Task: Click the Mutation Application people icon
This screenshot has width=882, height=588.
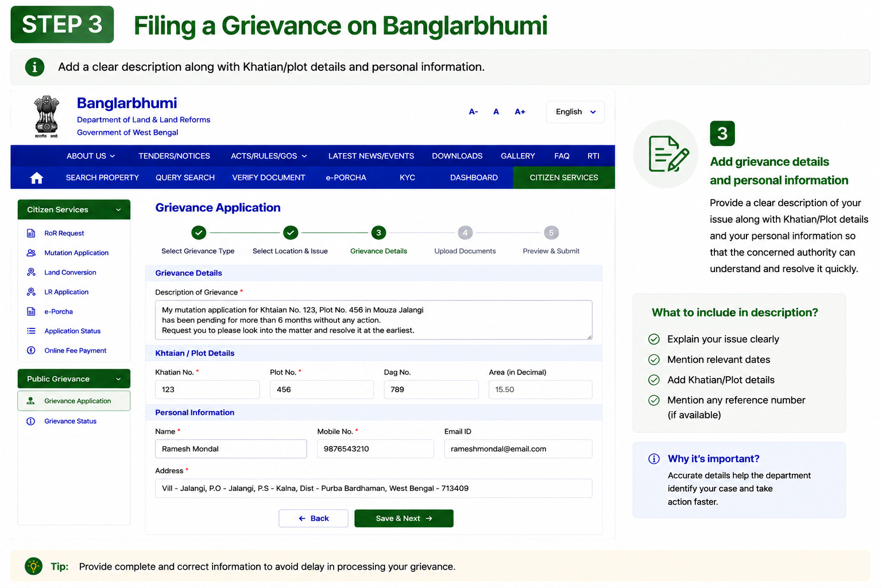Action: coord(31,253)
